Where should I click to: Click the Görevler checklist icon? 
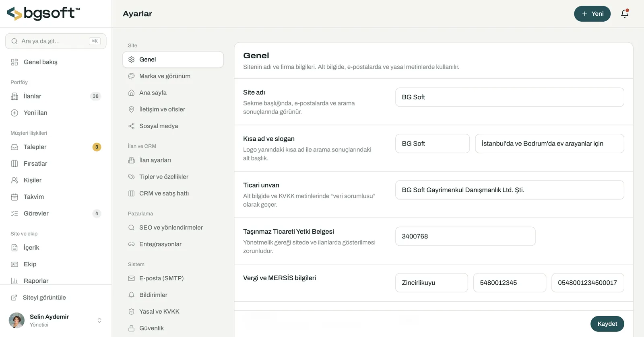point(14,214)
